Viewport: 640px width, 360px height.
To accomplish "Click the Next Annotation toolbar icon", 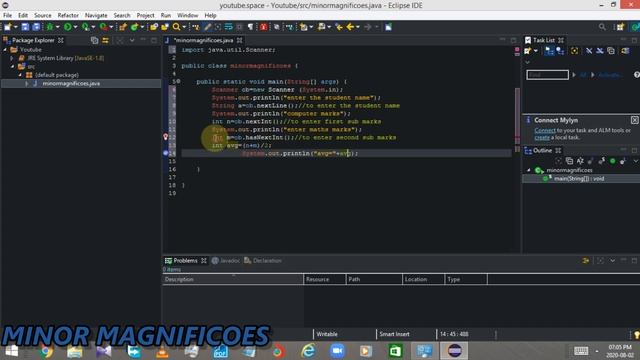I will point(304,27).
